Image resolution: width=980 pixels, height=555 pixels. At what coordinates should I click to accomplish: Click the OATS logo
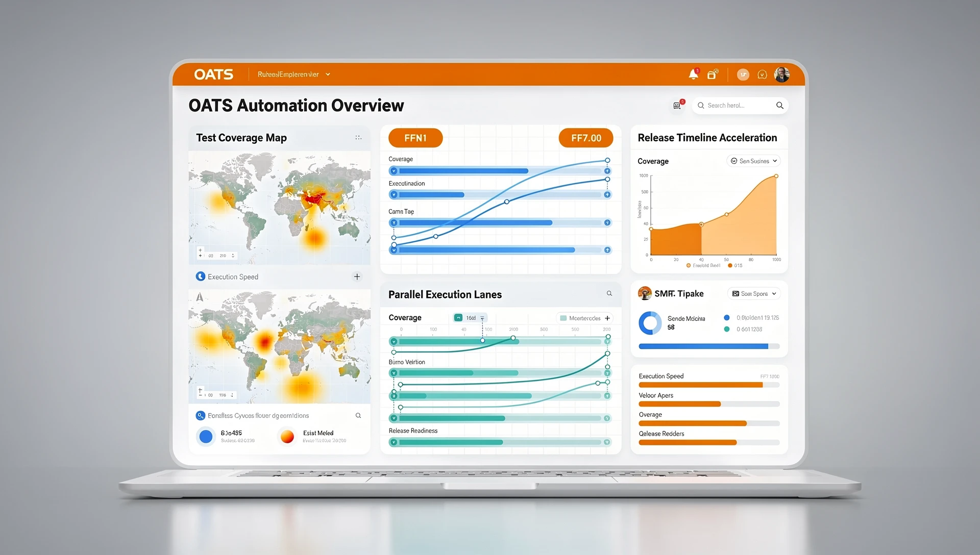(213, 74)
